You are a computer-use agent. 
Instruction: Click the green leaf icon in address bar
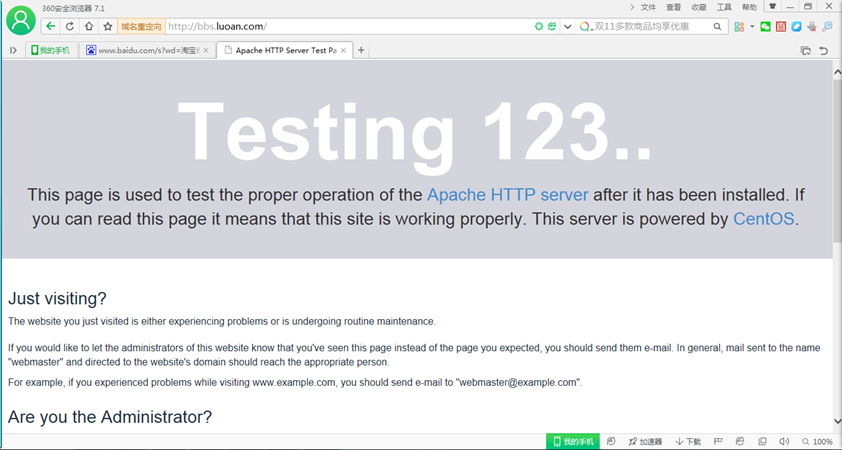tap(551, 26)
